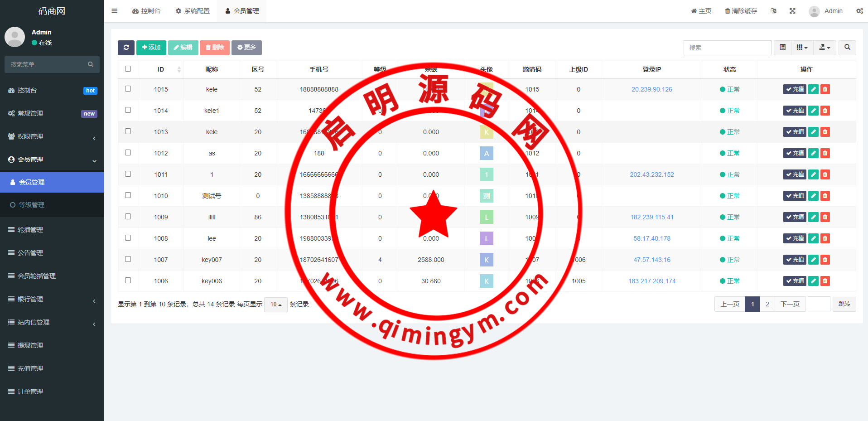Click the green 添加 button

pyautogui.click(x=151, y=48)
